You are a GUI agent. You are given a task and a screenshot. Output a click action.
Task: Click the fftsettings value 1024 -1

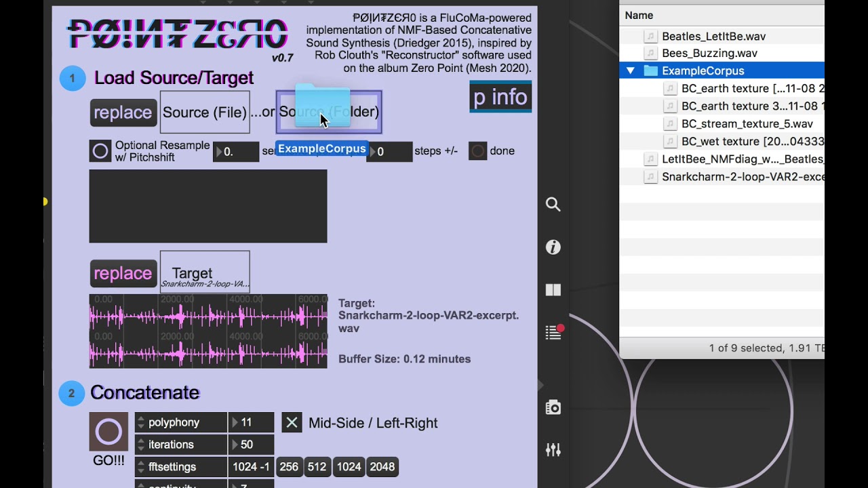pyautogui.click(x=251, y=467)
